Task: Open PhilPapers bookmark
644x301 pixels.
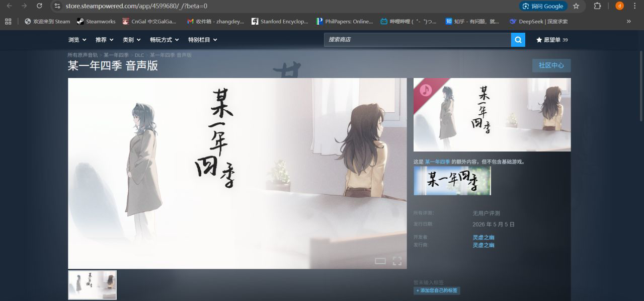Action: click(x=345, y=21)
